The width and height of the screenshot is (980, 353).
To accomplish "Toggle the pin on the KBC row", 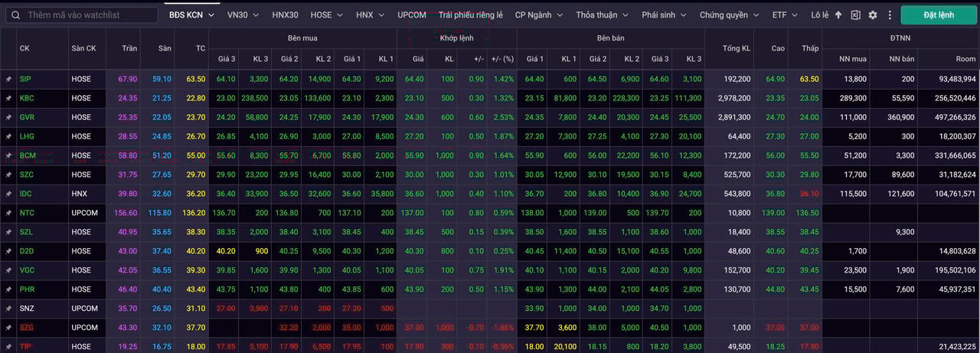I will [9, 98].
